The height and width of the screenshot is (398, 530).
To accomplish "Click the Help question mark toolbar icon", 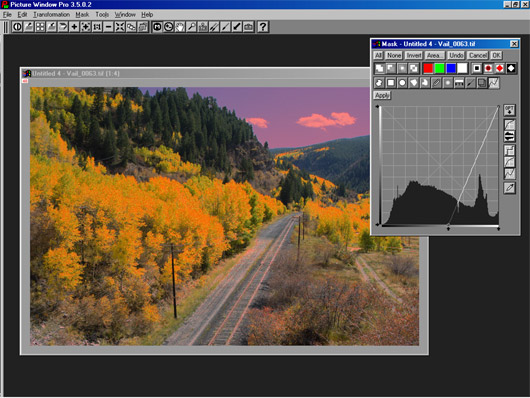I will click(x=263, y=27).
